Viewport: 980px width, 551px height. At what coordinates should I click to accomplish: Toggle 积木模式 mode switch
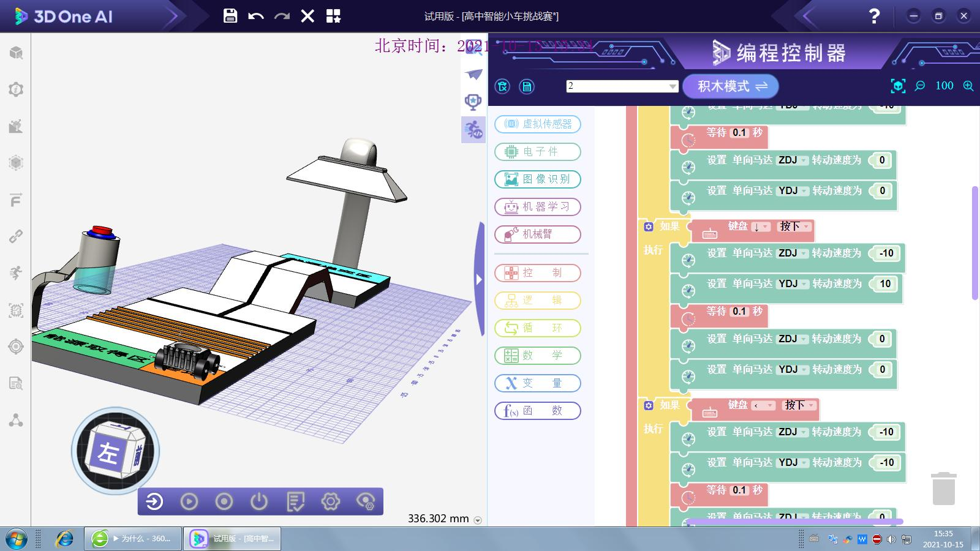click(730, 86)
